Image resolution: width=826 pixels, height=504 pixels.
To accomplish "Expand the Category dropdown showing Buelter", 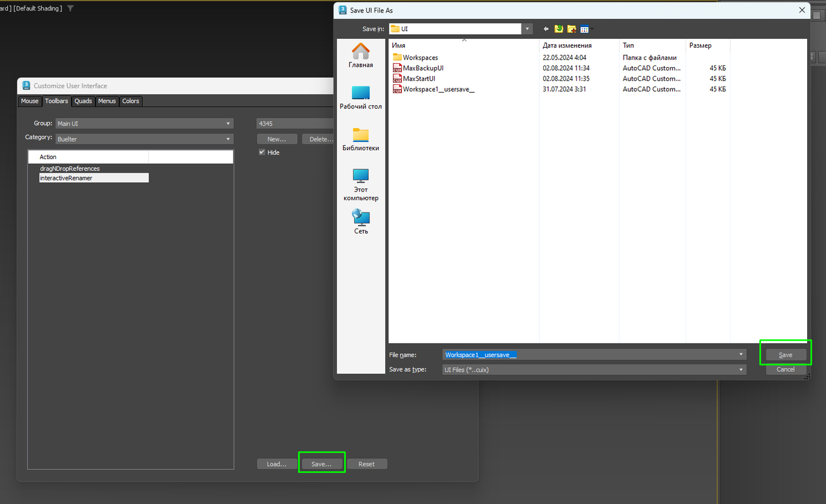I will [x=144, y=139].
